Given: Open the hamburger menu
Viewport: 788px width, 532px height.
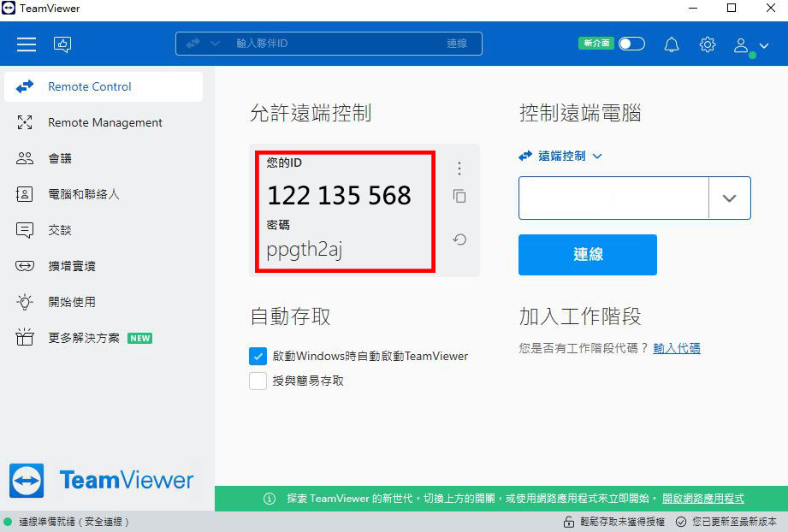Looking at the screenshot, I should point(27,44).
